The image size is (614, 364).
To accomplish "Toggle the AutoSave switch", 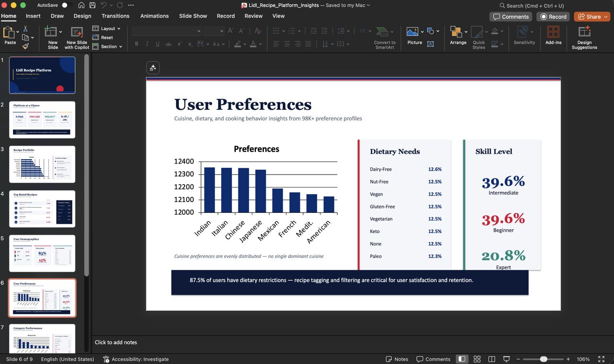I will pyautogui.click(x=67, y=5).
